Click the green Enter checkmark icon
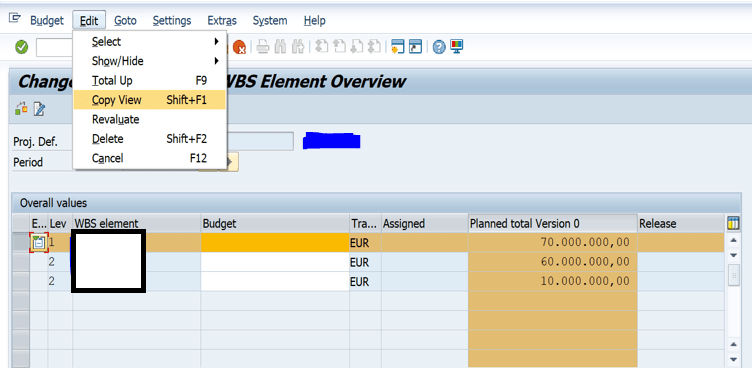The width and height of the screenshot is (752, 368). tap(22, 47)
